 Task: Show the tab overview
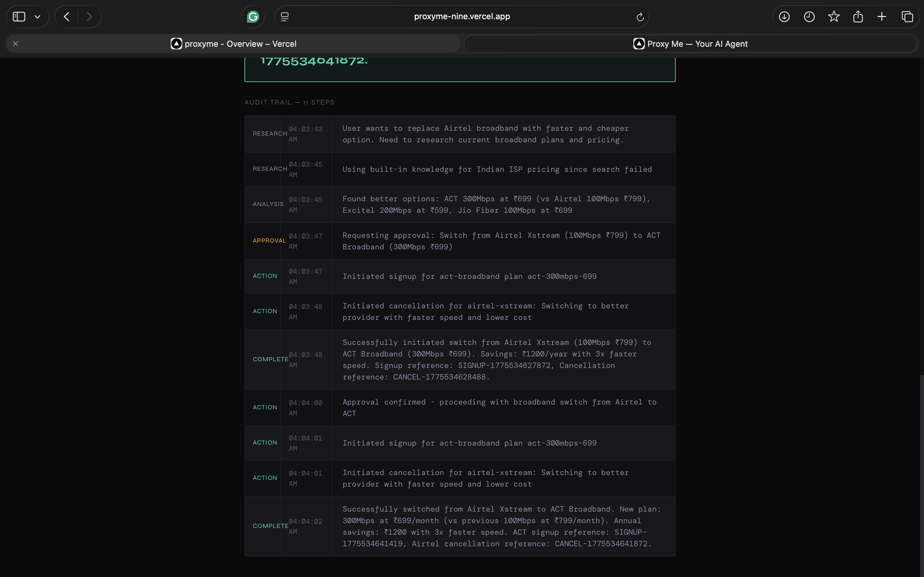907,17
